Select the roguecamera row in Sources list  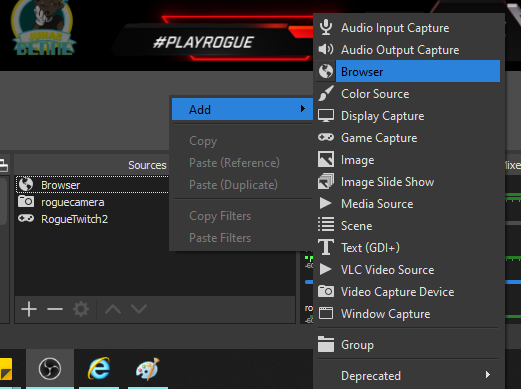tap(92, 202)
